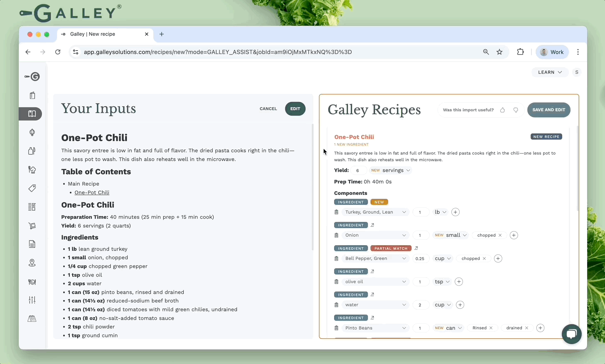Open the price tag icon in sidebar
The image size is (605, 364).
point(32,188)
